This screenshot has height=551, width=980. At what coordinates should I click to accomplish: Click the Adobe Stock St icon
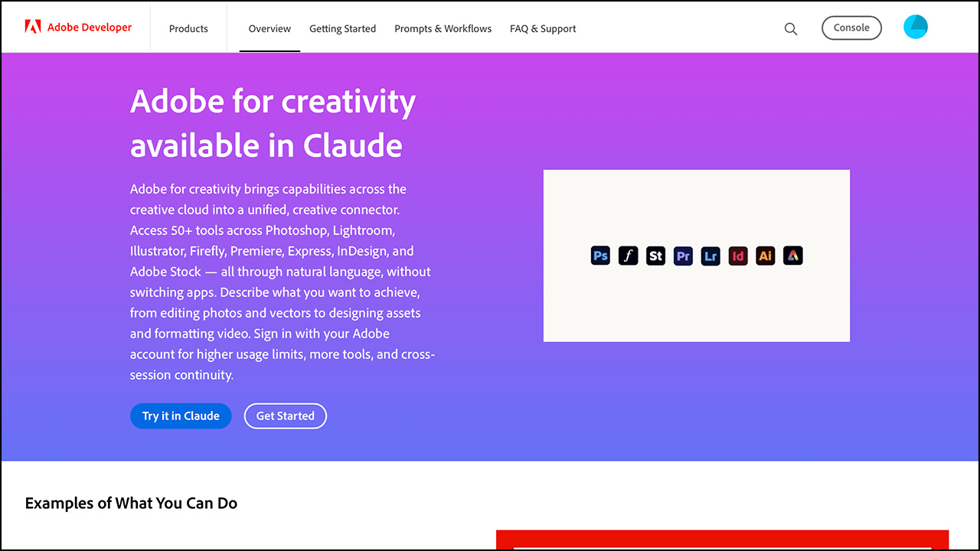tap(656, 256)
